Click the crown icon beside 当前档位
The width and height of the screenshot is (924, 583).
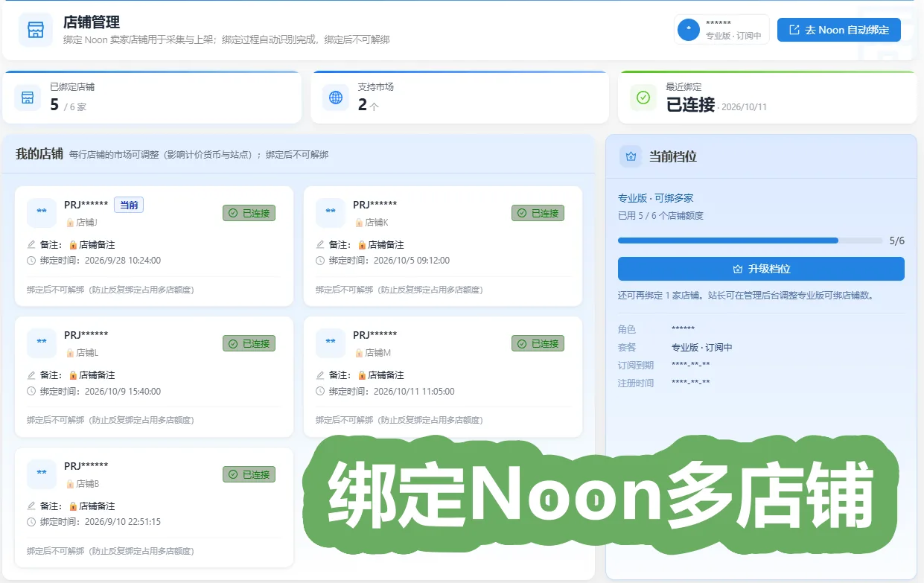pyautogui.click(x=631, y=156)
